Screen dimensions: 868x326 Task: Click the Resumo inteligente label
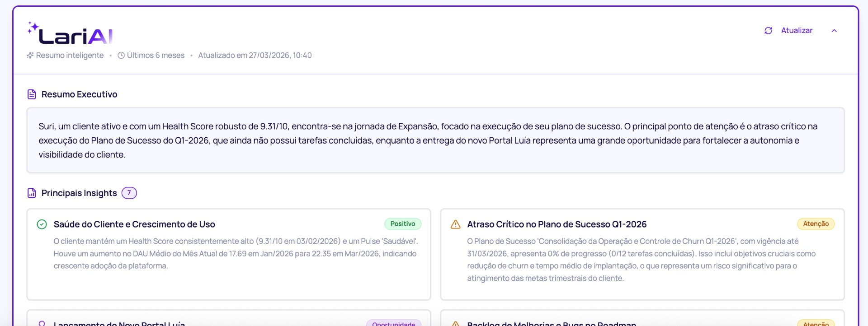[x=70, y=55]
